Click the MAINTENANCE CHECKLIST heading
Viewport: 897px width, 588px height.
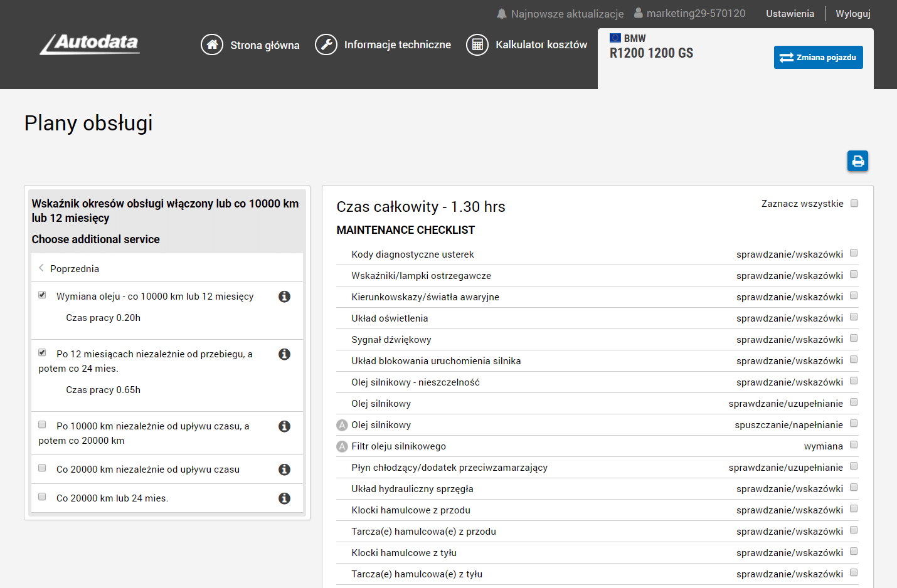coord(406,230)
